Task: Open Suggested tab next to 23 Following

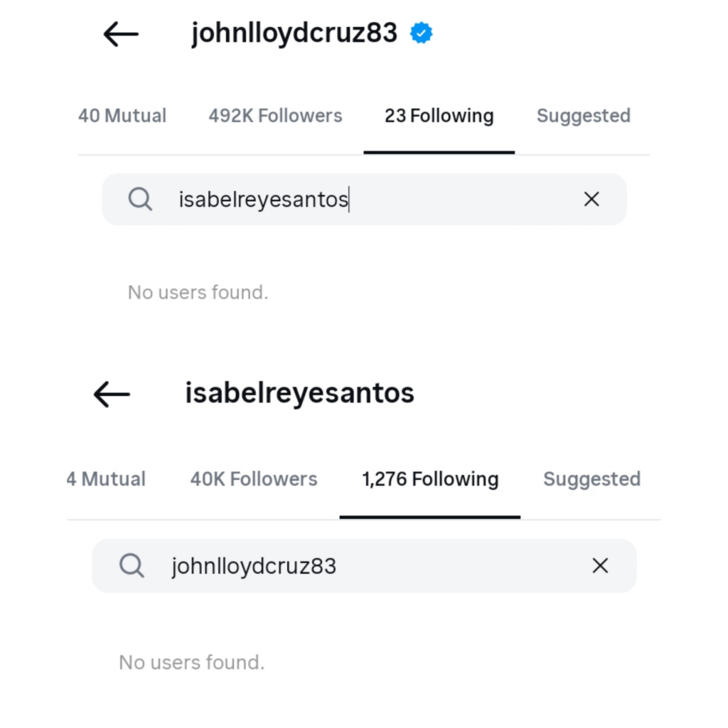Action: tap(583, 116)
